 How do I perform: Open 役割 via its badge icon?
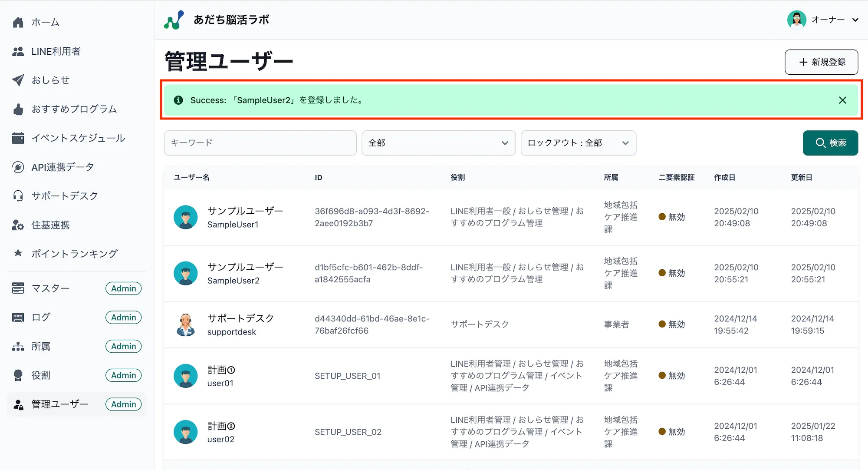(x=18, y=375)
